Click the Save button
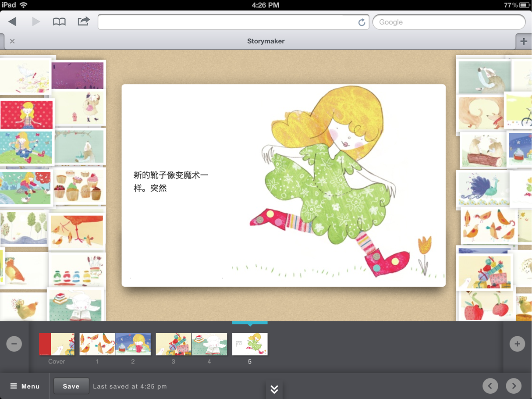Screen dimensions: 532x399 (x=71, y=386)
